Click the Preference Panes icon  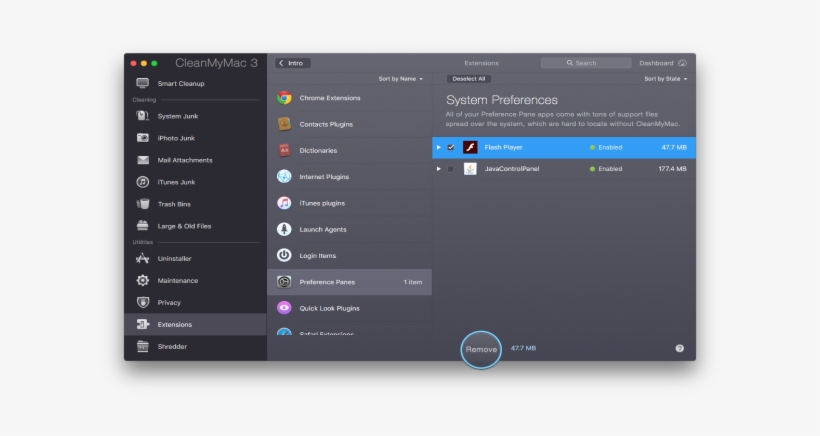coord(284,282)
